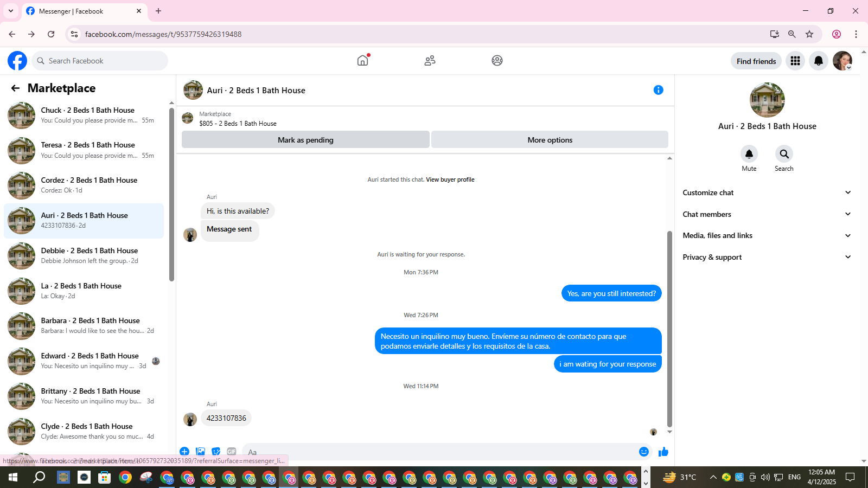Open the Friends icon in top navigation
Image resolution: width=868 pixels, height=488 pixels.
point(430,61)
